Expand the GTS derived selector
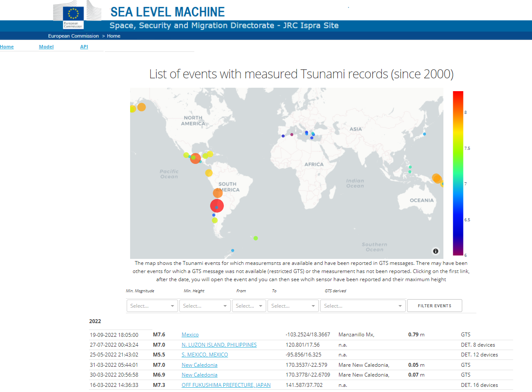532x392 pixels. point(363,306)
